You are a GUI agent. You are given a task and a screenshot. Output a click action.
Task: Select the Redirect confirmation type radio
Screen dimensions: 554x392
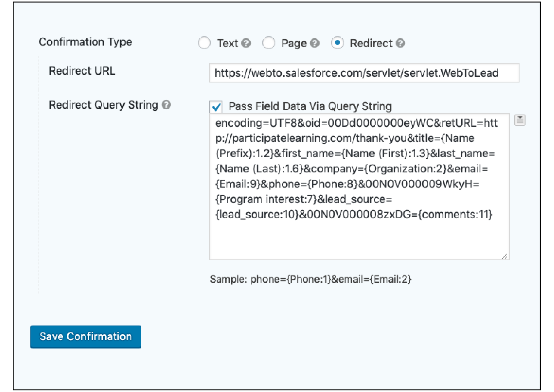point(337,43)
